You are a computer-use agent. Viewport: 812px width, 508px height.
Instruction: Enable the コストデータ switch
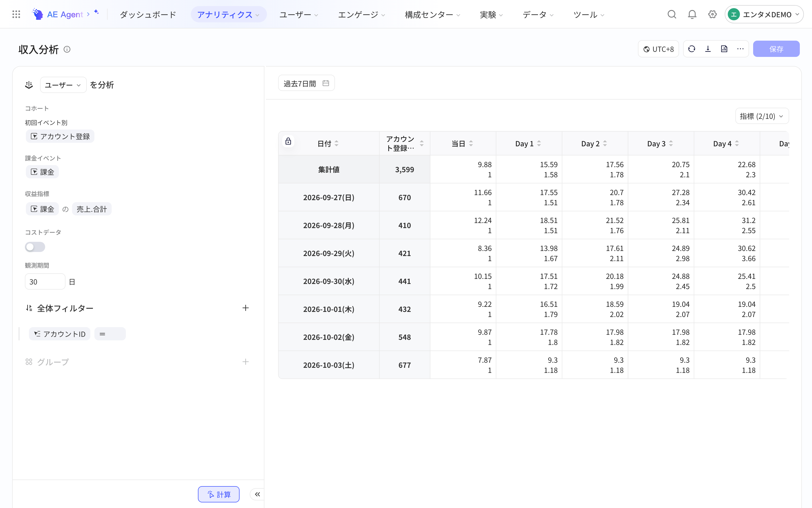35,247
